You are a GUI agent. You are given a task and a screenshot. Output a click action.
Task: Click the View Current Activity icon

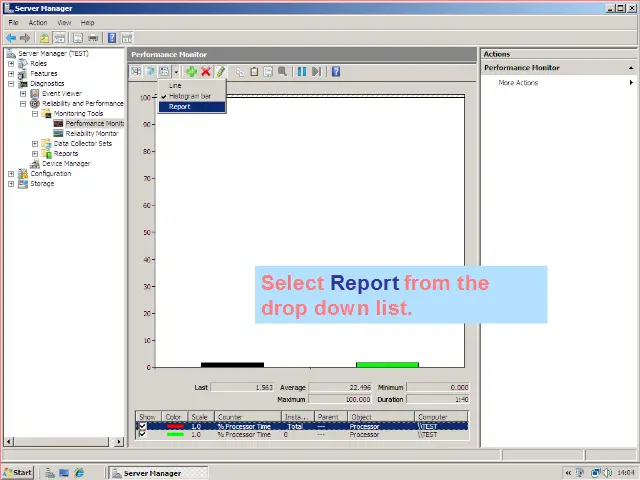(x=136, y=72)
